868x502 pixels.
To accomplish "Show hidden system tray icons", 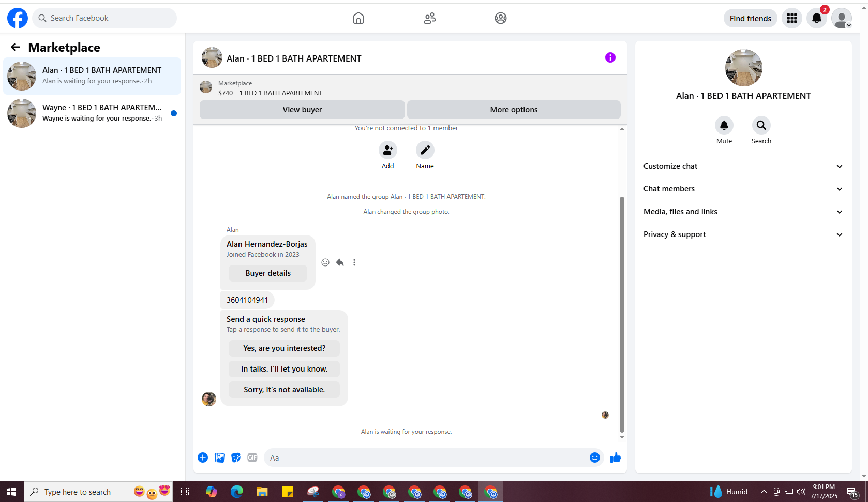I will tap(764, 492).
